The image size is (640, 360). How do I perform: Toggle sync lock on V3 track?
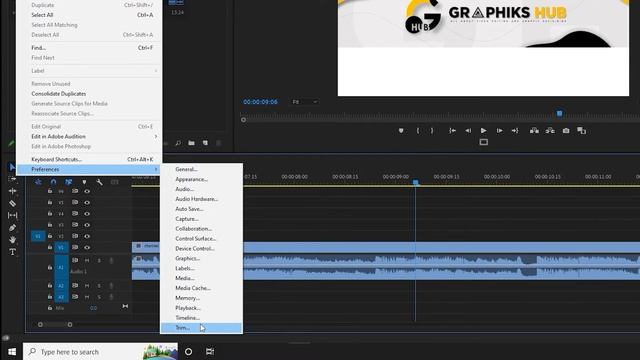pyautogui.click(x=75, y=225)
